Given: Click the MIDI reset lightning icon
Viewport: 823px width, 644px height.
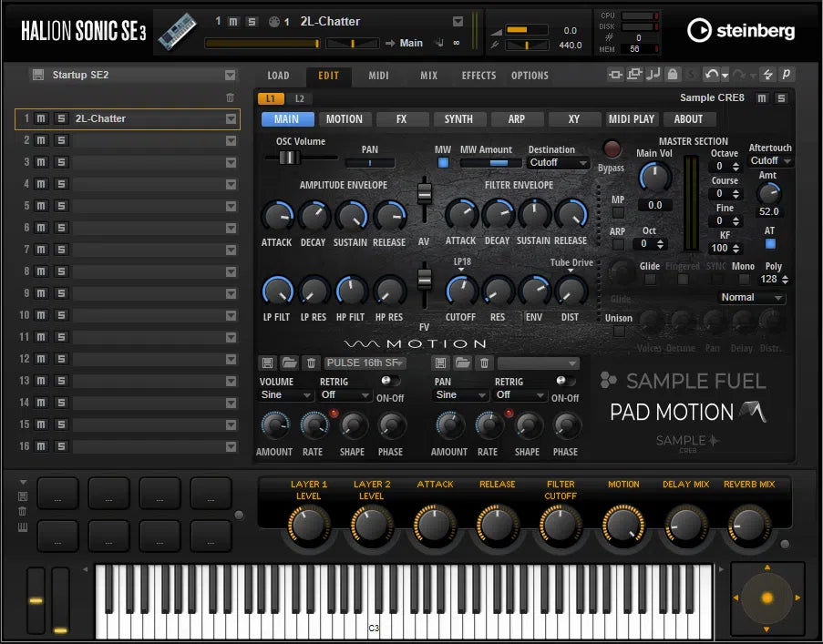Looking at the screenshot, I should [767, 75].
